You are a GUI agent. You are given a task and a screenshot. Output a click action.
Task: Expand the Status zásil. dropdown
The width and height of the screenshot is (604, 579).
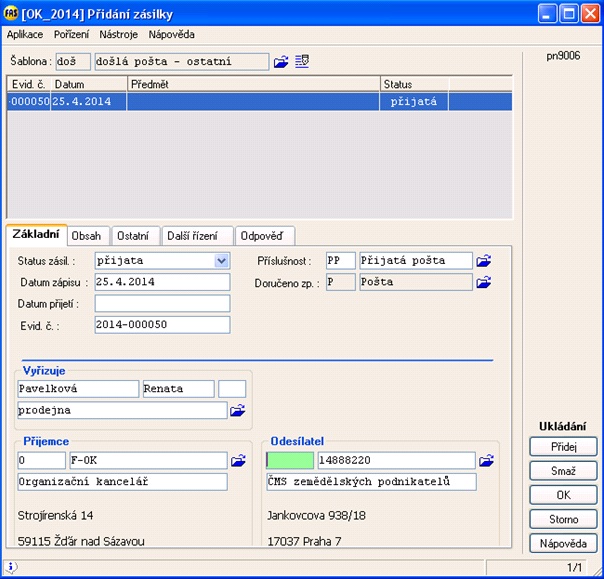[221, 261]
